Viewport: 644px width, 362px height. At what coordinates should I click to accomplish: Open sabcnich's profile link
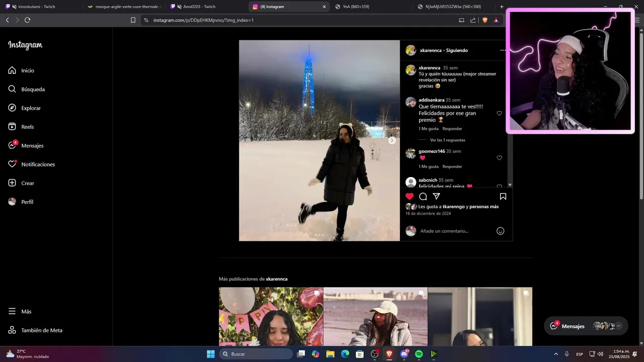(428, 180)
